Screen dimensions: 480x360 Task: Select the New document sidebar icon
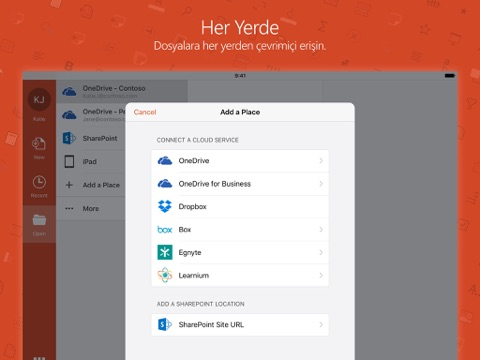pos(39,144)
